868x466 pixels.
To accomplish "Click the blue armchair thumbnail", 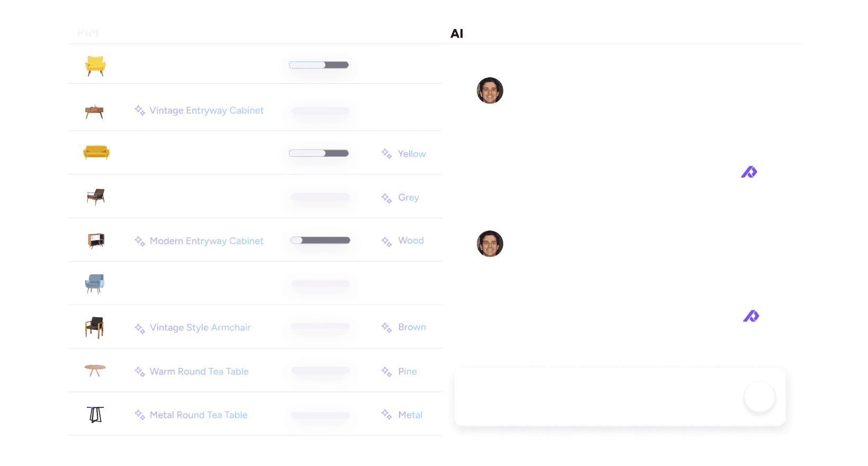I will click(x=95, y=284).
